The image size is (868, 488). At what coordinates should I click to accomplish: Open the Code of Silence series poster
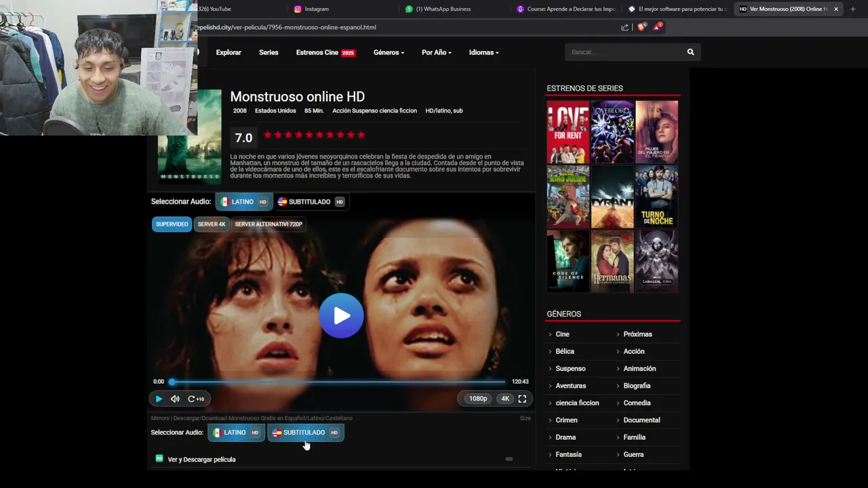pyautogui.click(x=568, y=262)
